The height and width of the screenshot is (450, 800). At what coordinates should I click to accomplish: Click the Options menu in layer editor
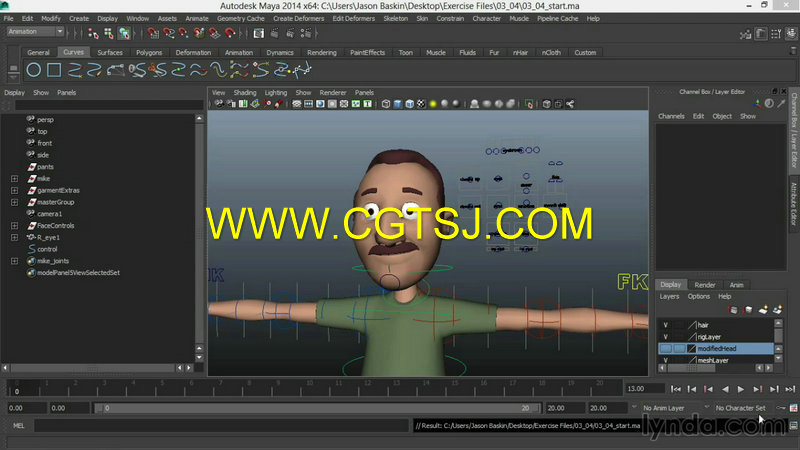point(698,296)
